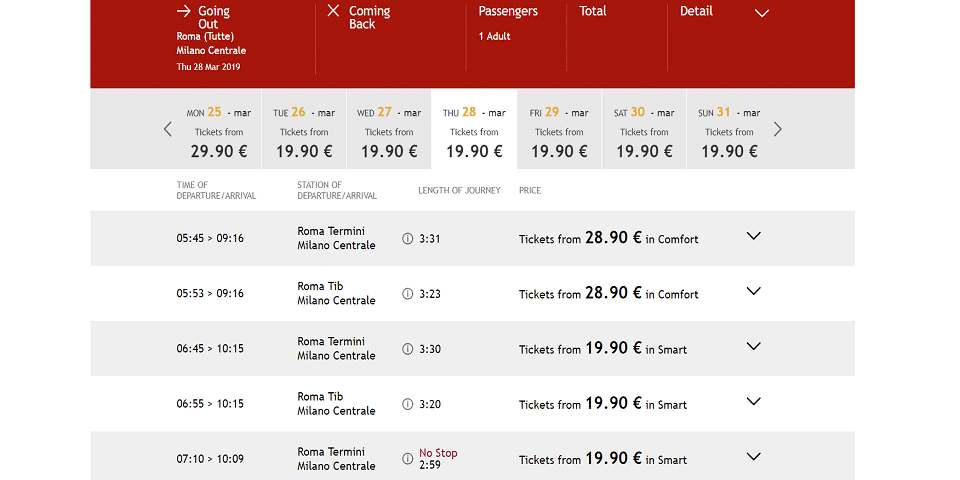Click the Total section in the header
960x480 pixels.
[593, 12]
